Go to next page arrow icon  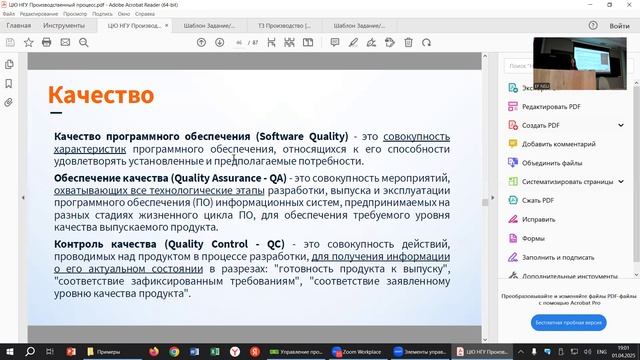click(x=220, y=42)
